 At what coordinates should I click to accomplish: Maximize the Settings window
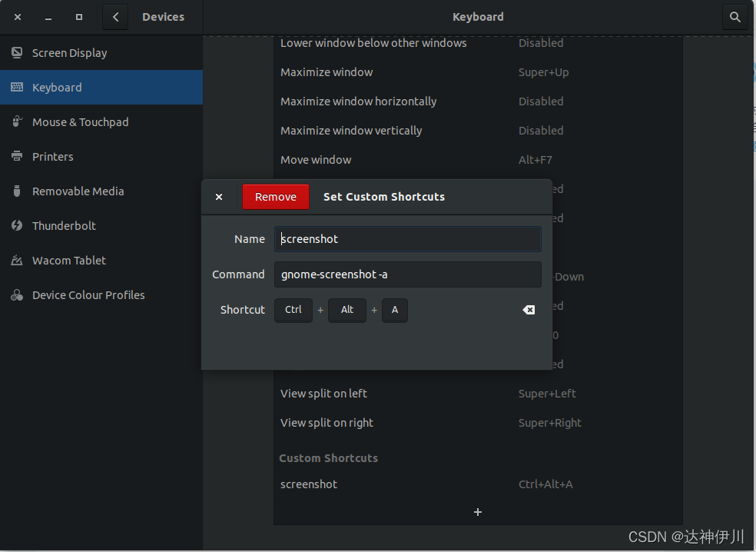[x=79, y=17]
